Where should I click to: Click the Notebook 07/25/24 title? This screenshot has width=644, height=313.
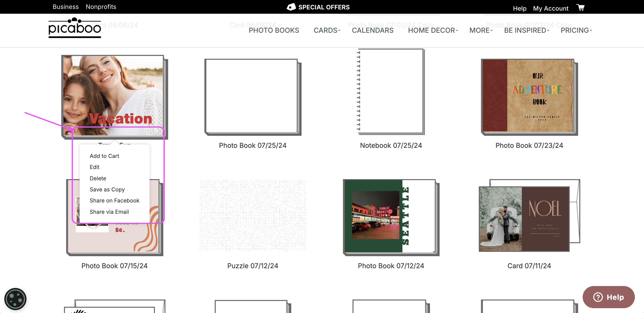coord(391,145)
